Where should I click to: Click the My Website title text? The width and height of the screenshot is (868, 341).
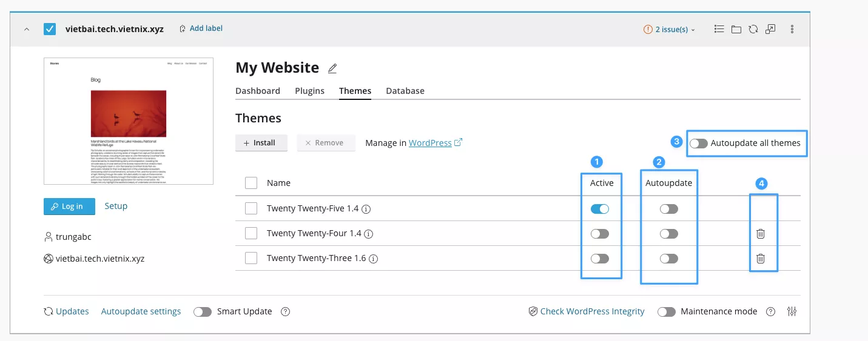coord(277,68)
